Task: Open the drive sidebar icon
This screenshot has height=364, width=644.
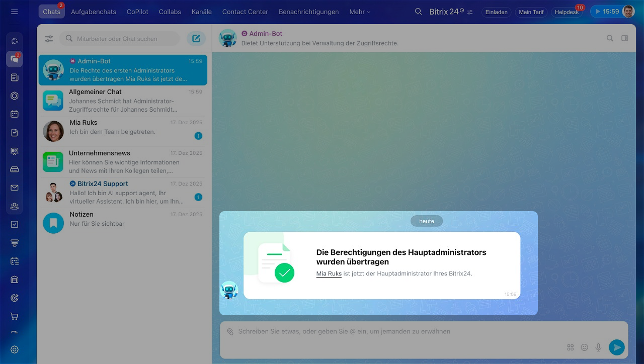Action: 14,169
